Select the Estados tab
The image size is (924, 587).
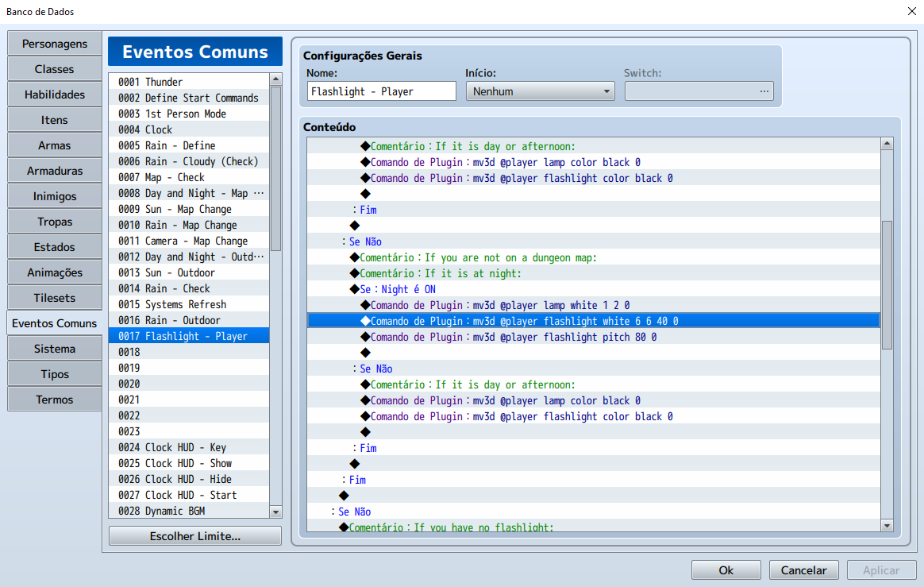click(x=54, y=246)
